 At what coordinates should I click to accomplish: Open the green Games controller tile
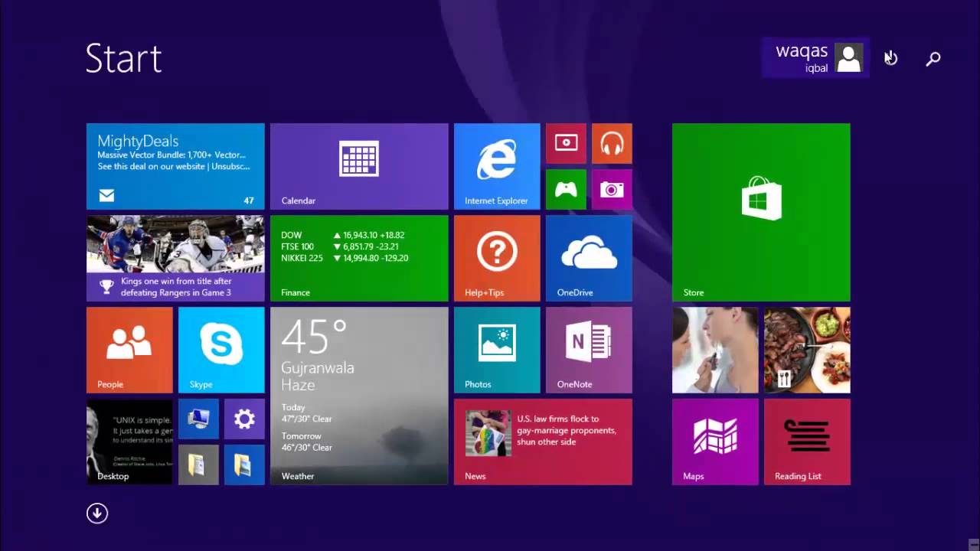[566, 189]
